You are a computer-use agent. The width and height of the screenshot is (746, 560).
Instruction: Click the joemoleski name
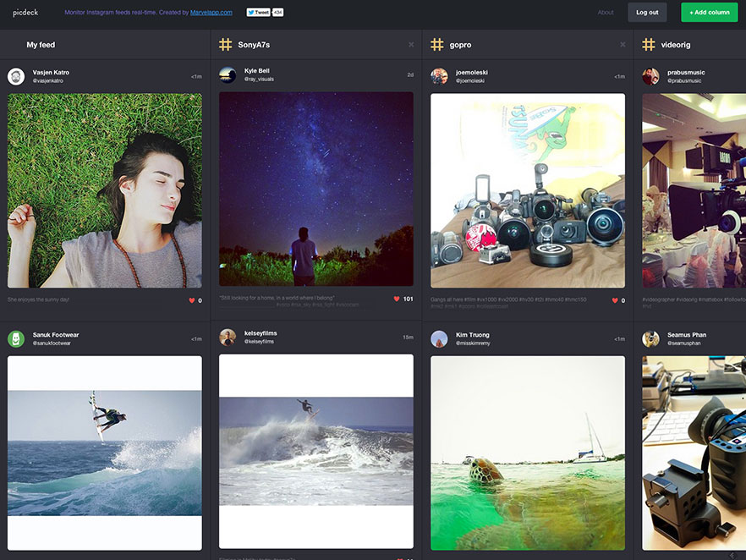point(471,72)
